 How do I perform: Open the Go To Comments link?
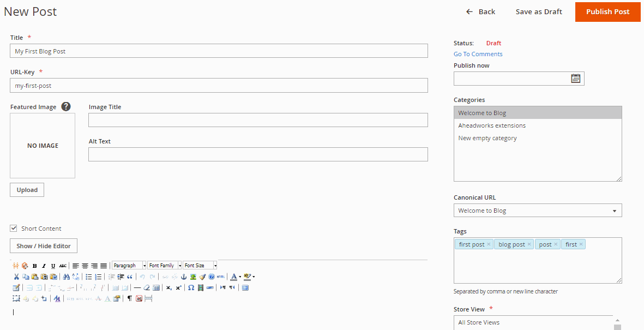click(478, 54)
